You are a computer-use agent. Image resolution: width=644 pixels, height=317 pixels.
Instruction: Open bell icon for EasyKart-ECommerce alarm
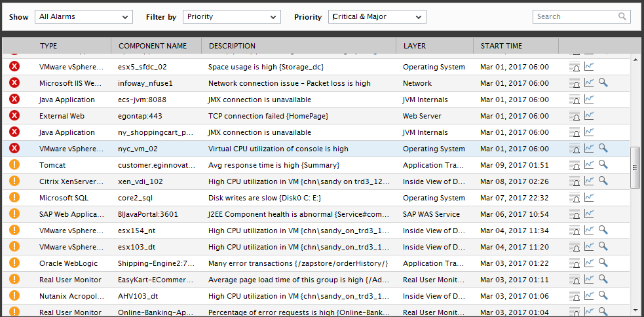click(574, 280)
